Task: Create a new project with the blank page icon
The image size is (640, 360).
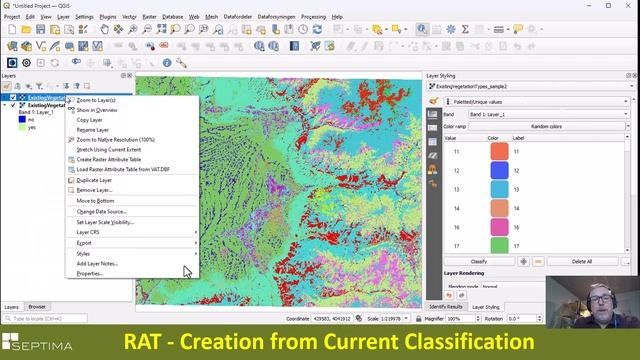Action: (x=12, y=29)
